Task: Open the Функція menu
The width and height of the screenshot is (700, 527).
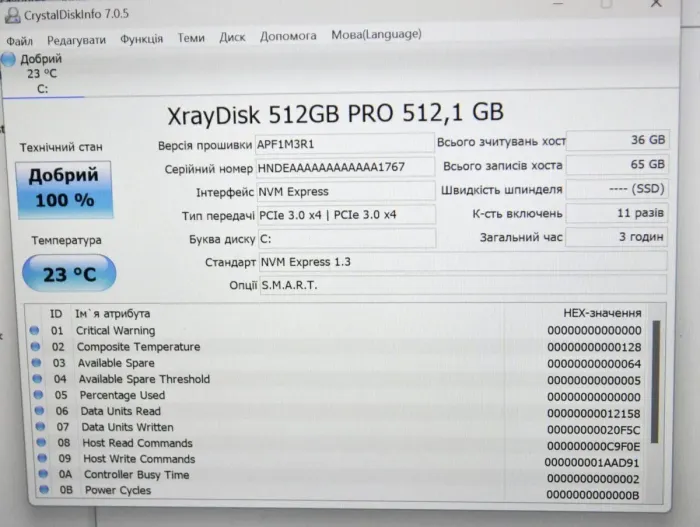Action: pos(141,39)
